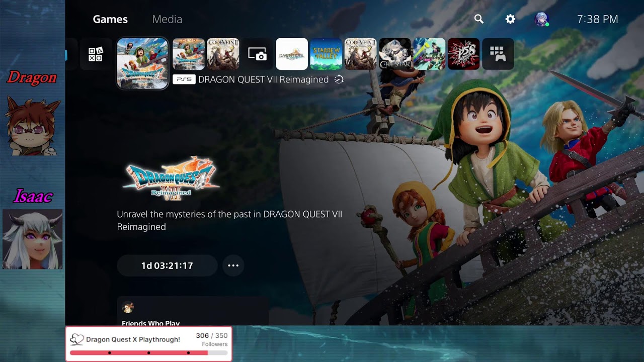Screen dimensions: 644x362
Task: Click the countdown clock icon beside the title
Action: [x=339, y=79]
